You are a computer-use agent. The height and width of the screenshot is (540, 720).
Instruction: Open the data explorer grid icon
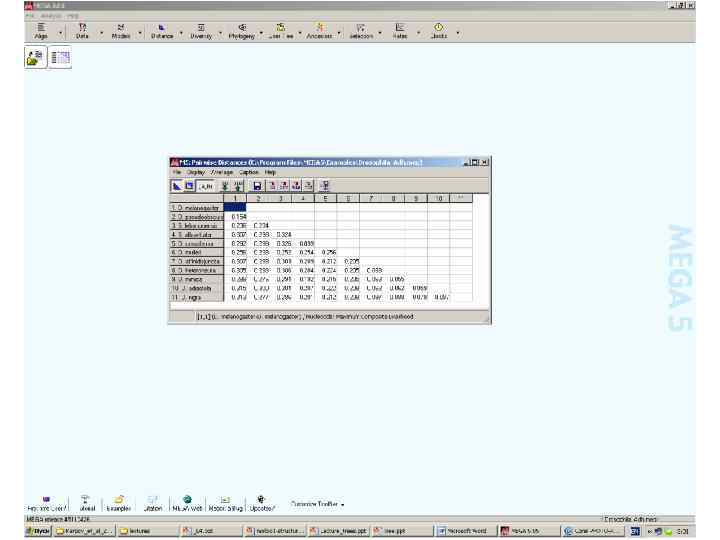point(60,57)
